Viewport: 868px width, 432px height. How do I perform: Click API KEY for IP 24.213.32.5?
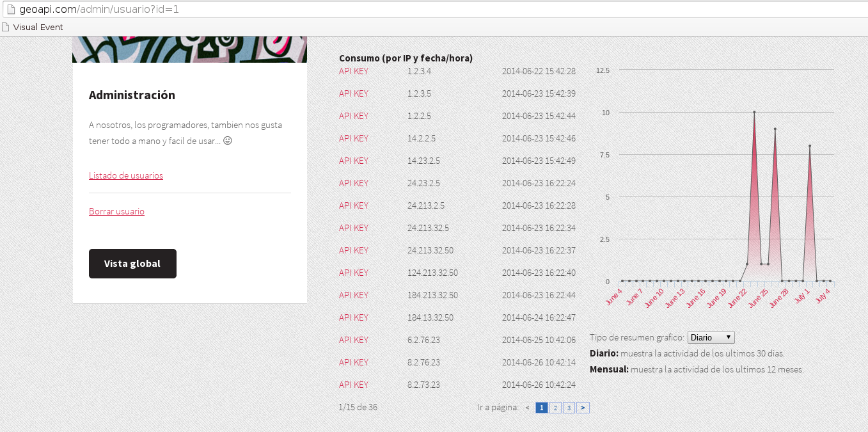coord(354,228)
